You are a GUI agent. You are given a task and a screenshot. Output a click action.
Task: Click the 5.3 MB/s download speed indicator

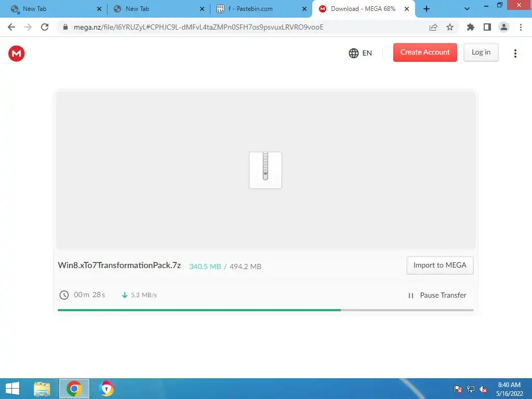(139, 295)
